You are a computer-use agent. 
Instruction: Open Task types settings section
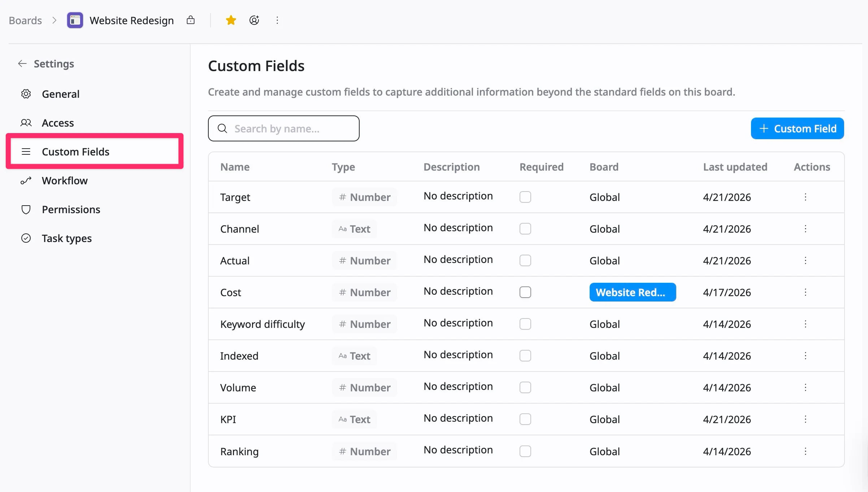tap(95, 238)
